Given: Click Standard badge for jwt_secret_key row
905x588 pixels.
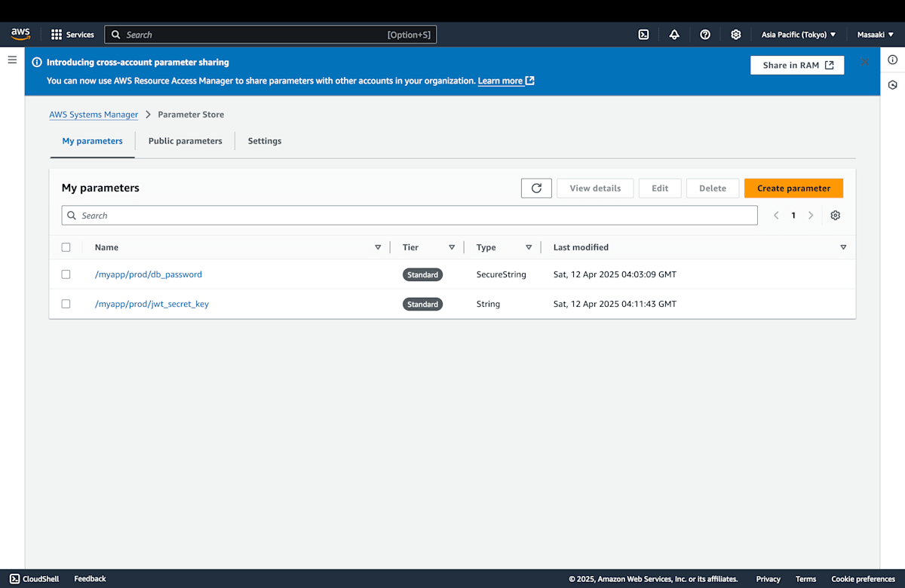Looking at the screenshot, I should click(x=422, y=304).
